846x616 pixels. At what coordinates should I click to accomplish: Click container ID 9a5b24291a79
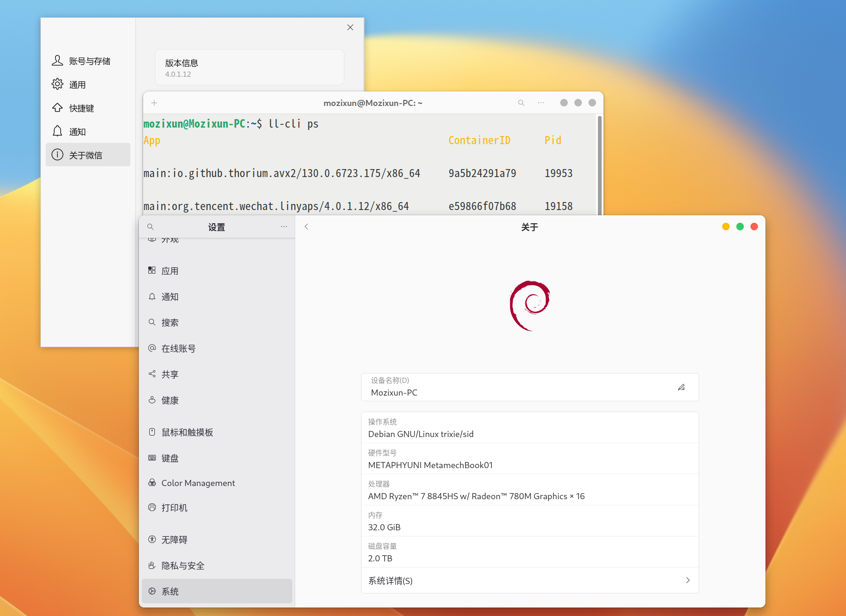click(482, 173)
